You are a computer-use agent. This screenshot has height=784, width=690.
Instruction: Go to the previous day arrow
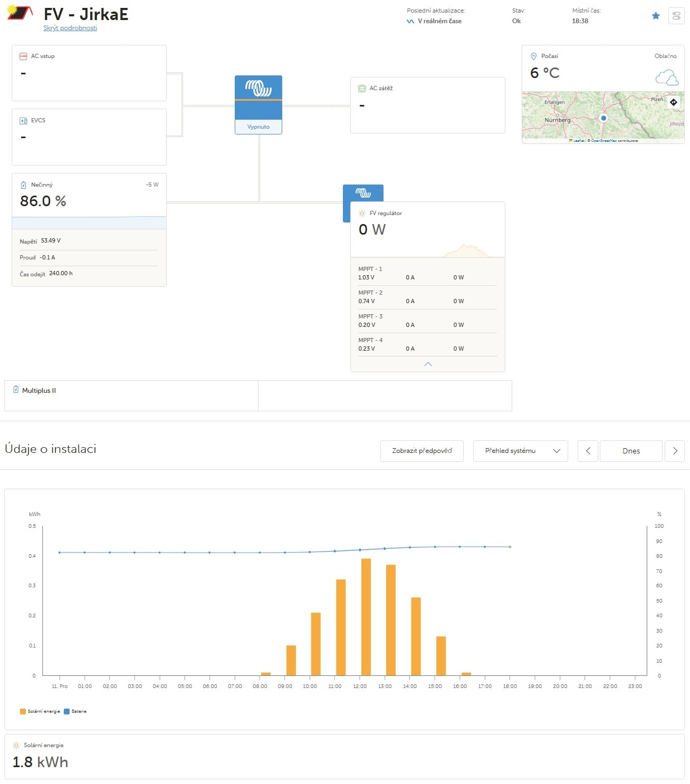tap(588, 451)
